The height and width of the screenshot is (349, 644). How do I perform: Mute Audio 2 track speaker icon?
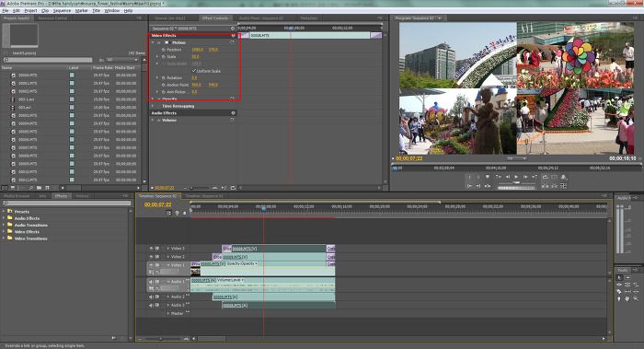pyautogui.click(x=151, y=297)
